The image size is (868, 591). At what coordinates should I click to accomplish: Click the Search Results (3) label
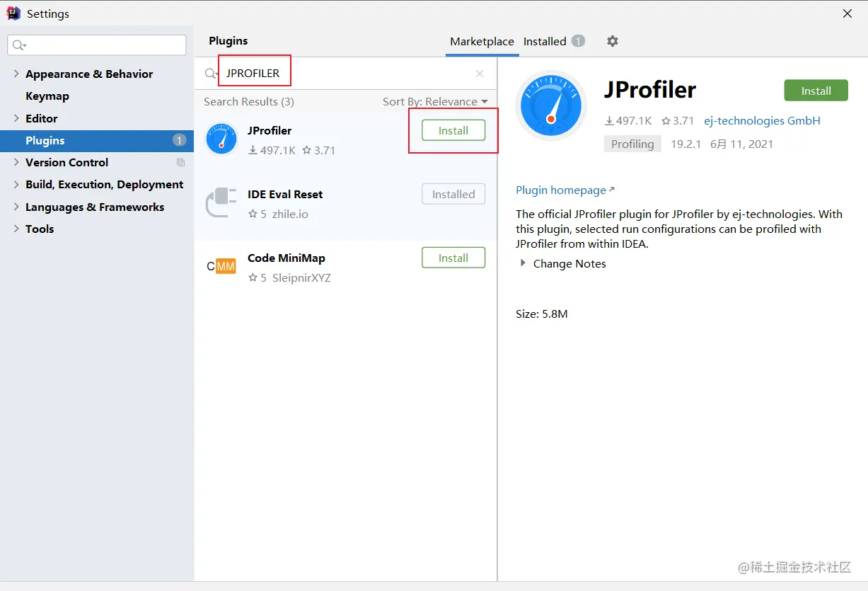pos(249,101)
